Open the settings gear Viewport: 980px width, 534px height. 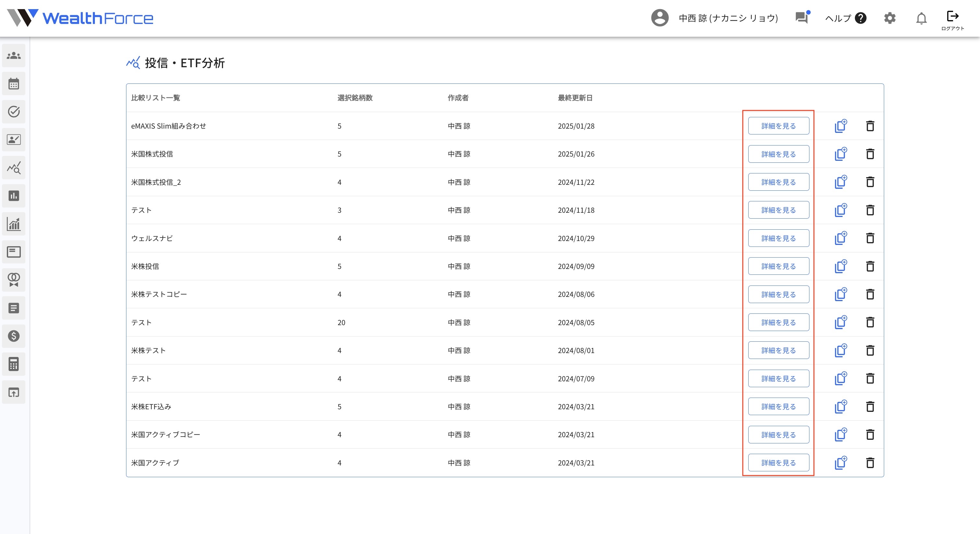[889, 18]
